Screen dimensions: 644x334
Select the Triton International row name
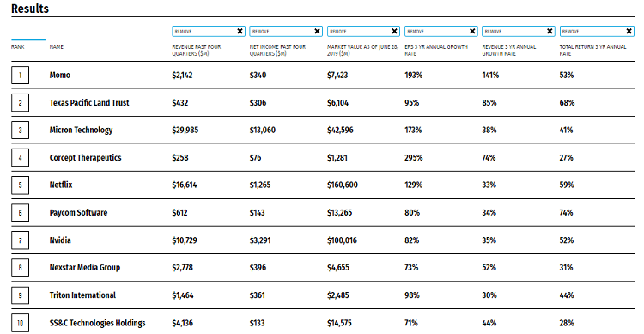[82, 295]
